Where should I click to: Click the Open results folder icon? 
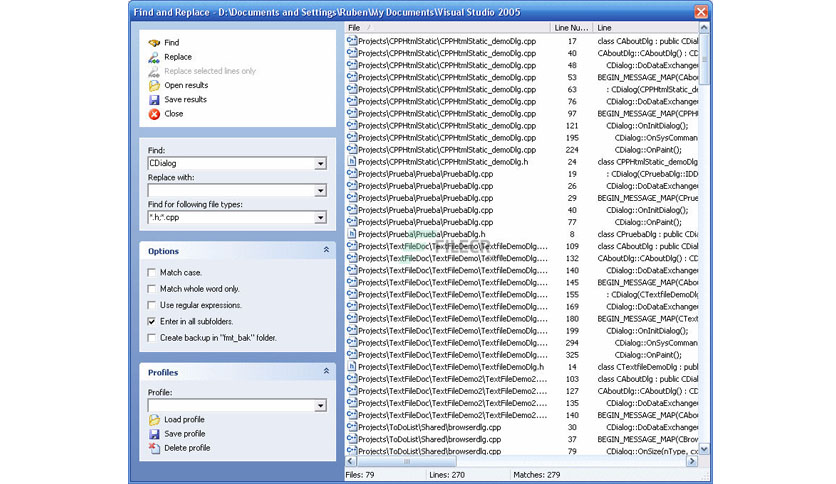154,85
